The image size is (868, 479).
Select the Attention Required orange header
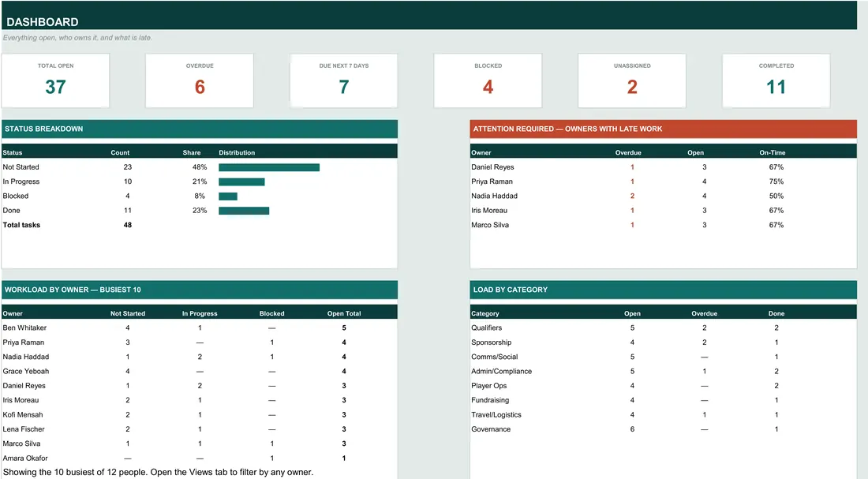click(663, 129)
